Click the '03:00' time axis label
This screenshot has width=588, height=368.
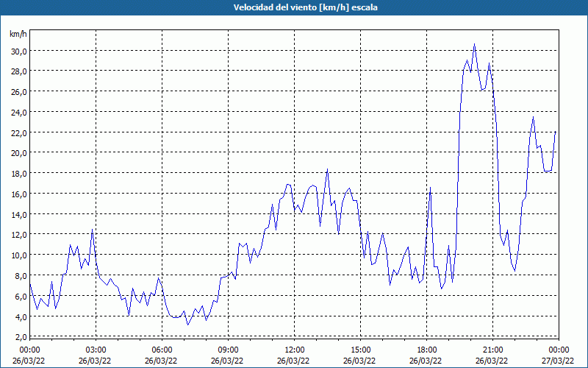point(96,350)
